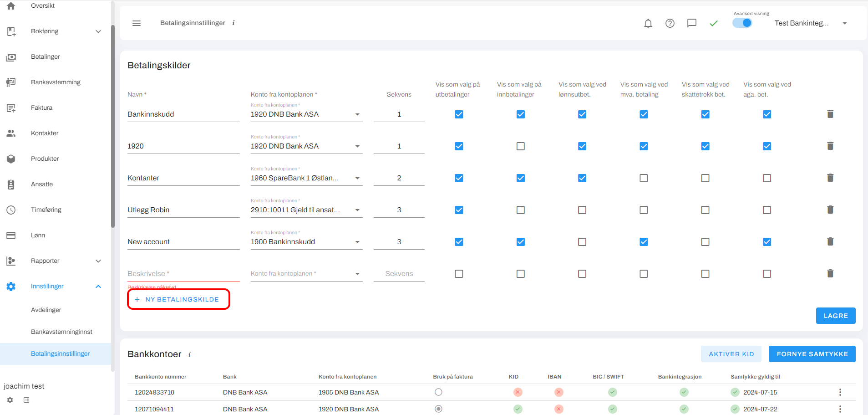Click the green checkmark status icon
The image size is (868, 415).
[714, 23]
